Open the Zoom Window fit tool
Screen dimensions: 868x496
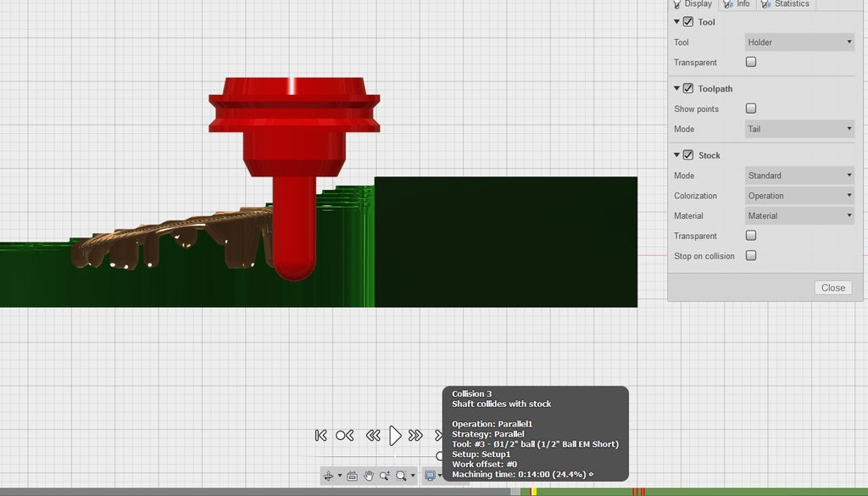pyautogui.click(x=402, y=476)
